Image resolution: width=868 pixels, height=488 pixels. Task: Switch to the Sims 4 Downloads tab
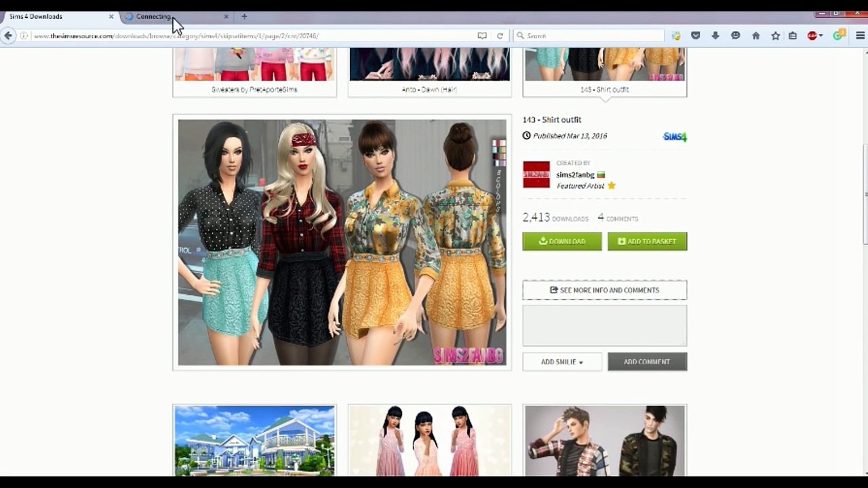pyautogui.click(x=61, y=16)
